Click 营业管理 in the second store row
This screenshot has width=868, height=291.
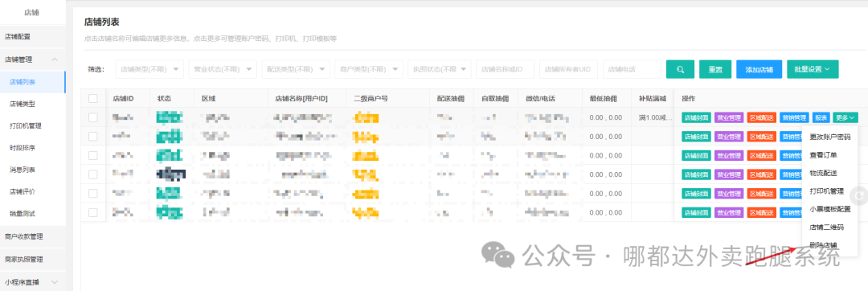point(729,136)
